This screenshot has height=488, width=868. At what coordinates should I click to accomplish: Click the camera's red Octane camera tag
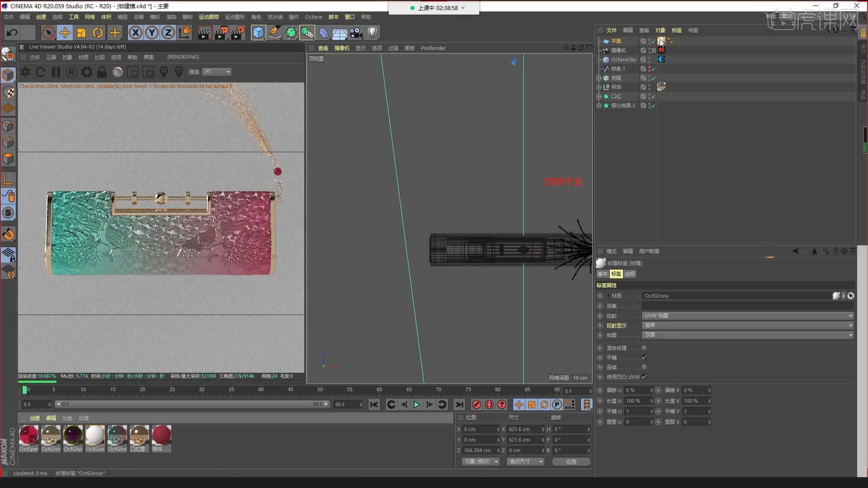coord(661,50)
